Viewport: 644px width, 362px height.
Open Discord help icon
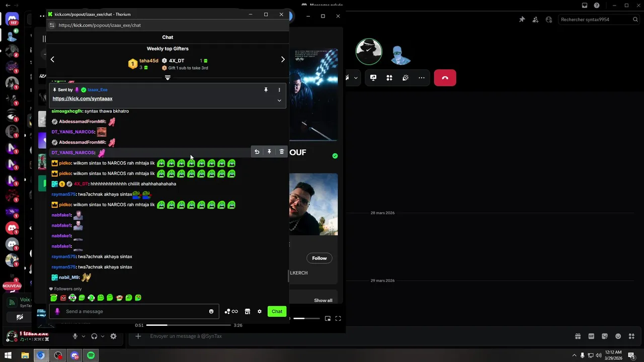[x=597, y=6]
